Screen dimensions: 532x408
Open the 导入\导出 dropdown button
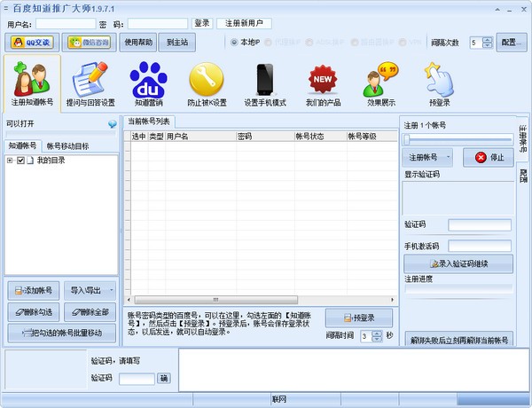90,289
